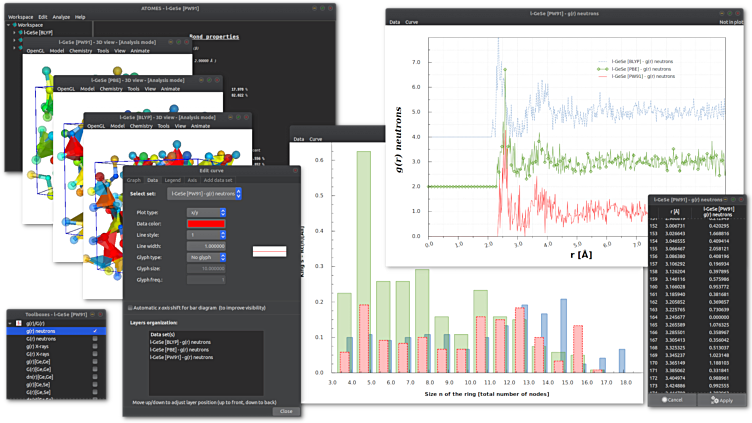752x423 pixels.
Task: Open the Select set dropdown
Action: point(204,193)
